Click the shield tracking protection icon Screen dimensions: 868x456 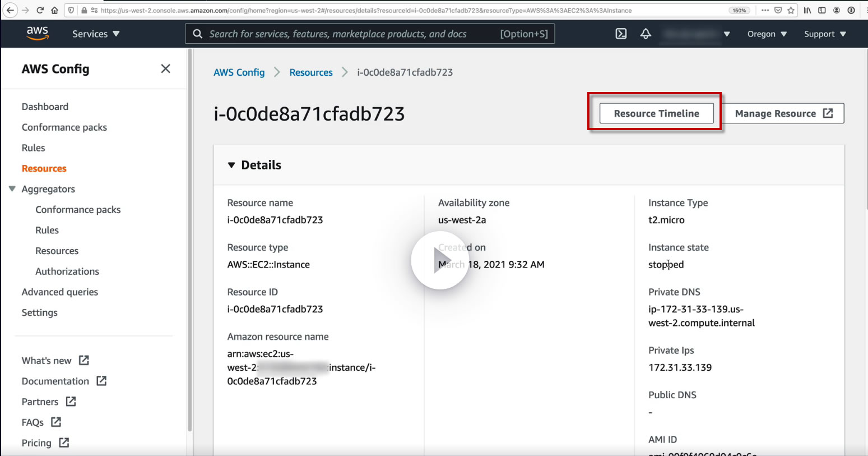(71, 10)
